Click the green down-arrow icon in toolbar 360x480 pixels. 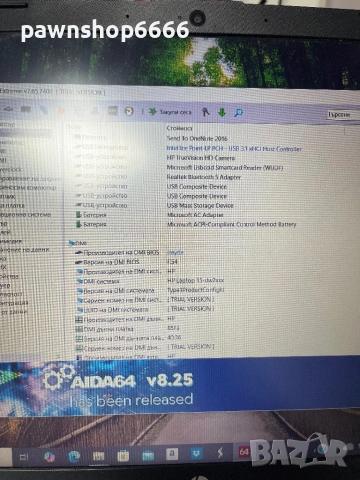coord(222,113)
